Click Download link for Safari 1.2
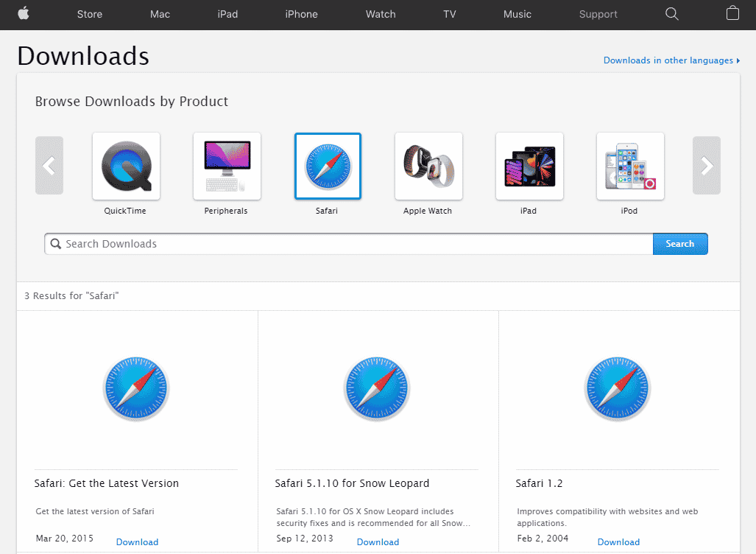The width and height of the screenshot is (756, 554). [618, 542]
